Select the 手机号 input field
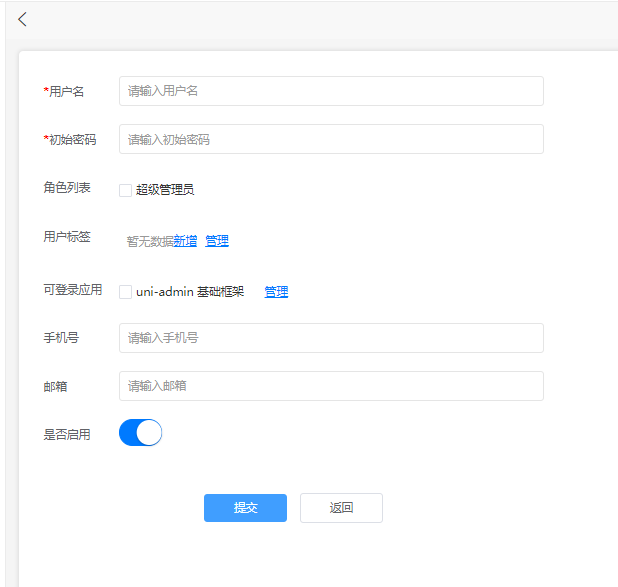This screenshot has height=587, width=618. [331, 338]
